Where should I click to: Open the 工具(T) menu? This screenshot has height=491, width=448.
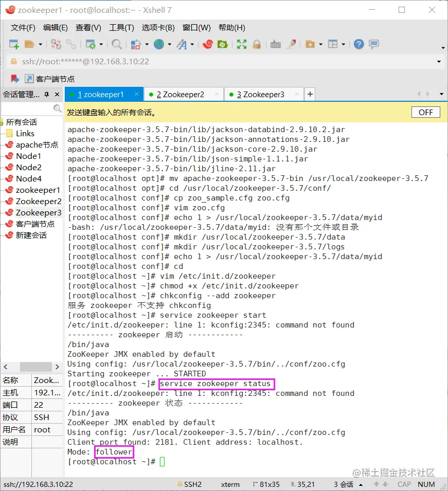121,28
